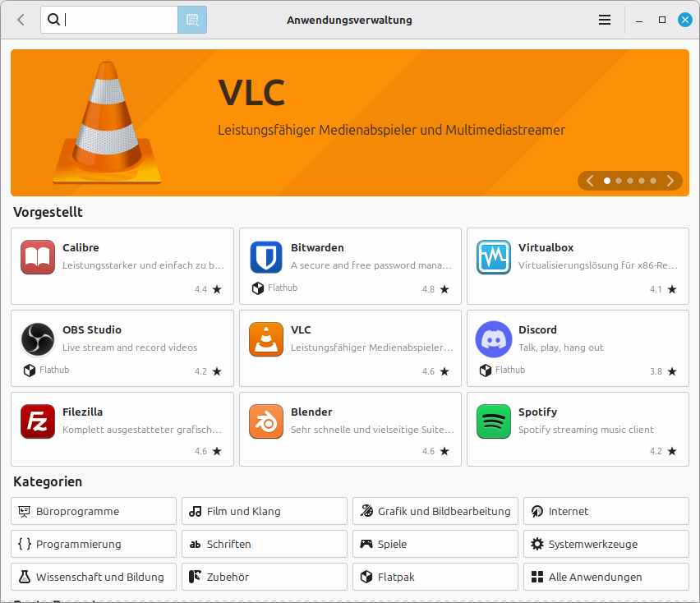Go to the previous banner slide

590,181
